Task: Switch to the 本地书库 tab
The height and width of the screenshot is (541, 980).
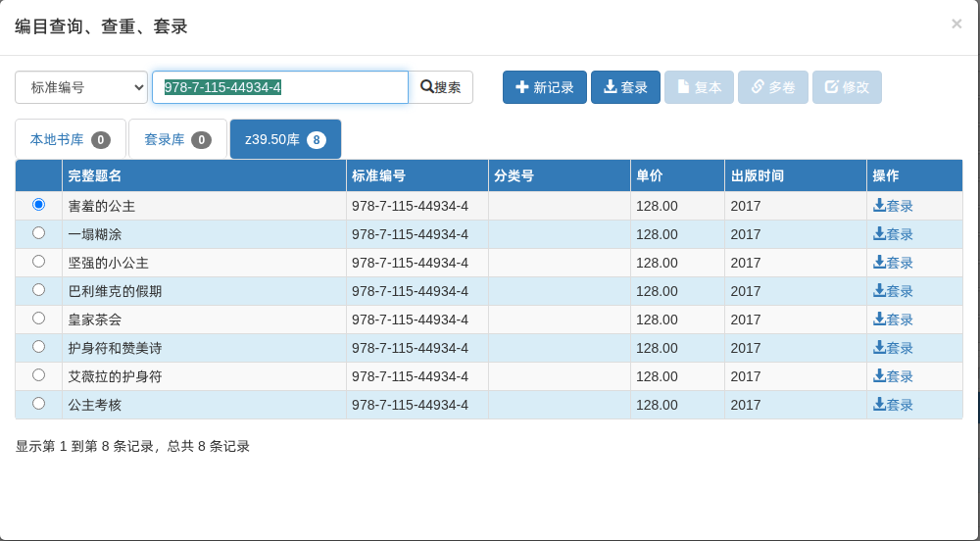Action: 71,139
